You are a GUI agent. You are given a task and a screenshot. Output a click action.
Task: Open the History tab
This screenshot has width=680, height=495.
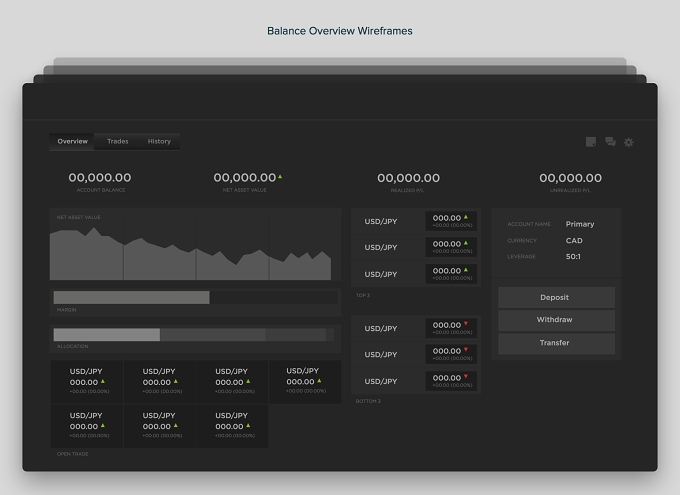click(159, 141)
